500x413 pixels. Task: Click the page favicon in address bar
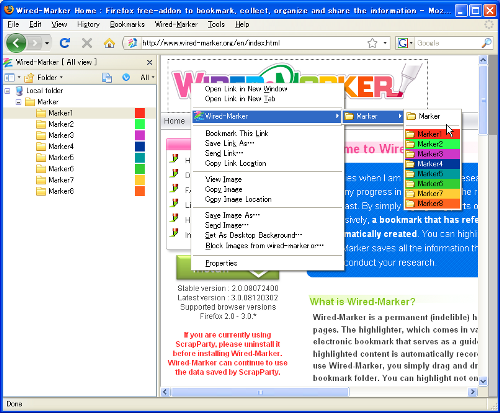pyautogui.click(x=132, y=43)
